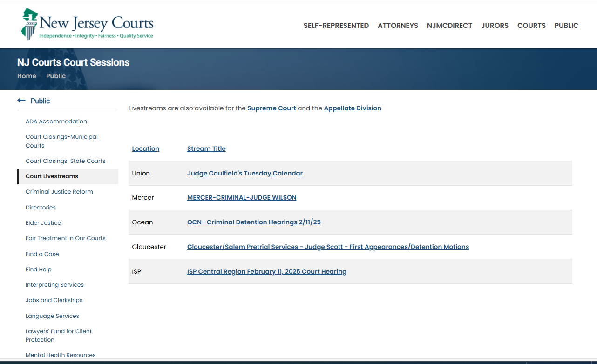Open the PUBLIC menu in top navigation
Viewport: 597px width, 364px height.
pos(566,26)
